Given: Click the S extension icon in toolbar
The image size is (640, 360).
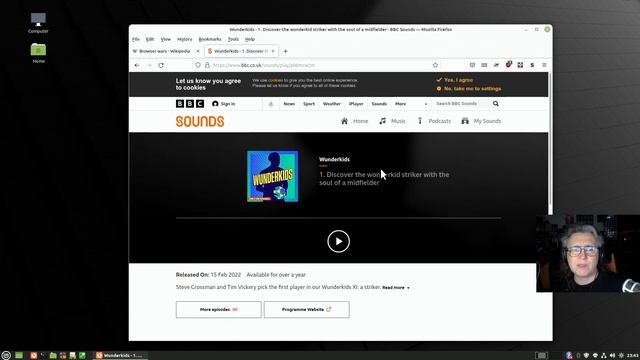Looking at the screenshot, I should pyautogui.click(x=532, y=65).
